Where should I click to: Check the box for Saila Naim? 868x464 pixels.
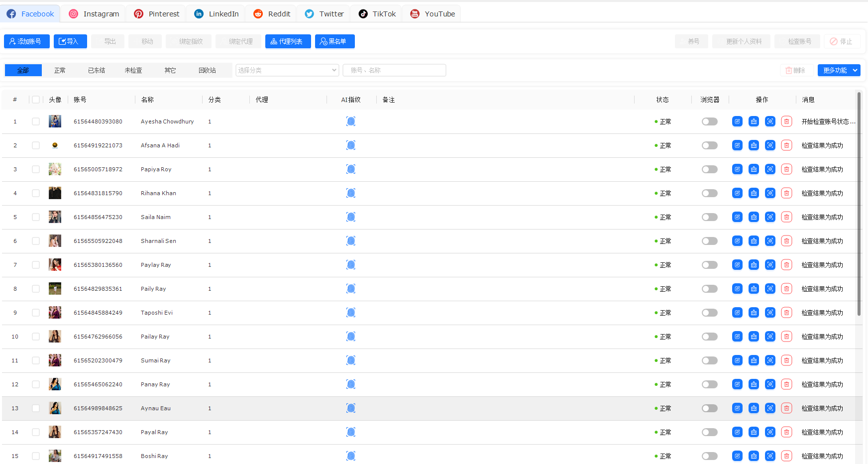pos(36,217)
